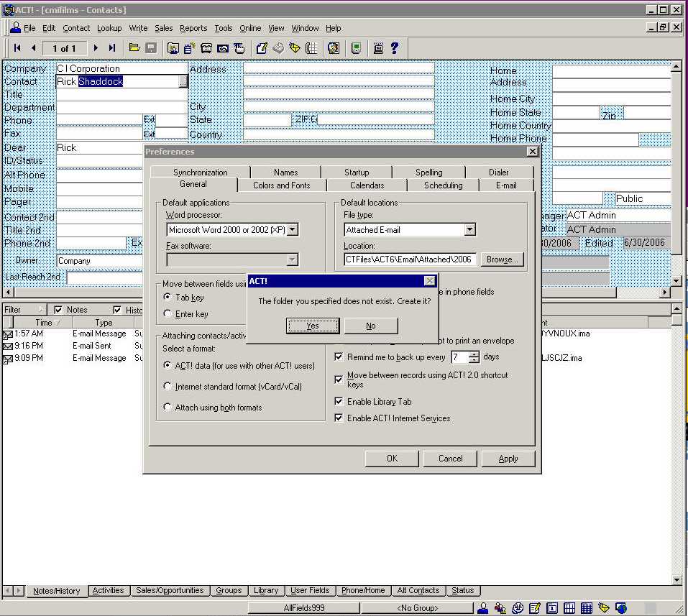Select ACT! data format radio button
The width and height of the screenshot is (688, 616).
168,365
